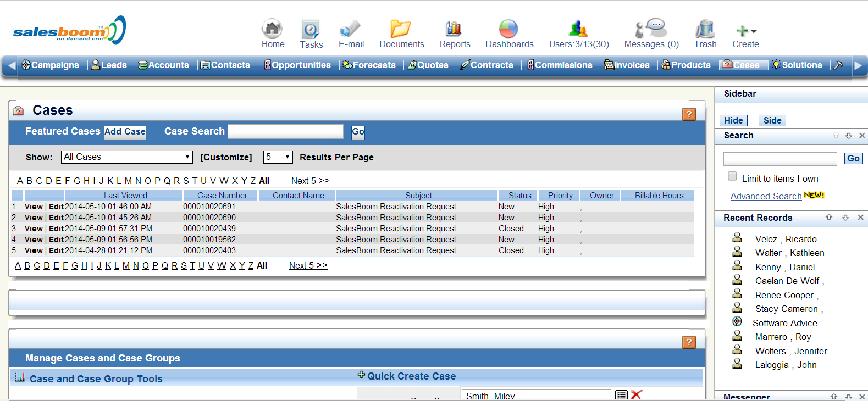The width and height of the screenshot is (868, 401).
Task: Switch to the Invoices tab
Action: 627,65
